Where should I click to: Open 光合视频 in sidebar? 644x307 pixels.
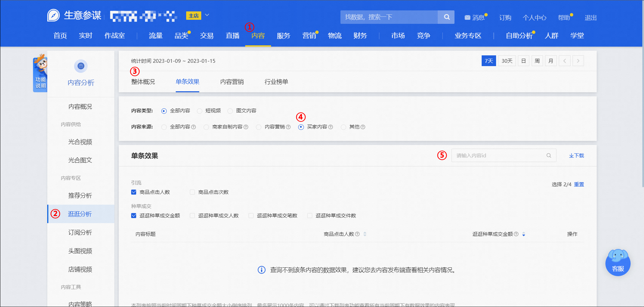(x=80, y=142)
